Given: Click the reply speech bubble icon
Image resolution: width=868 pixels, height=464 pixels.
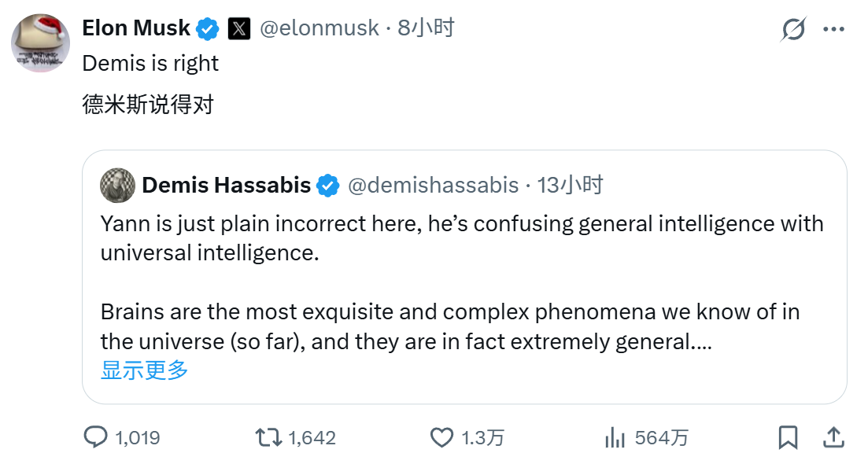Looking at the screenshot, I should click(96, 437).
